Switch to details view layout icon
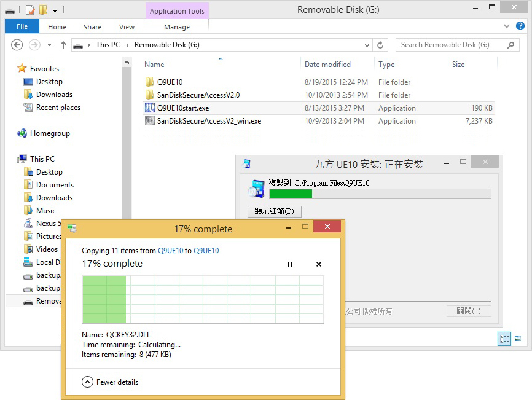Image resolution: width=532 pixels, height=400 pixels. point(504,339)
